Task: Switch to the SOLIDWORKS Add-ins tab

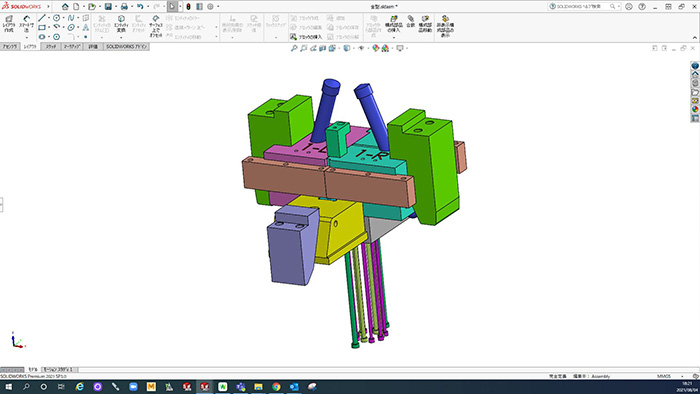Action: point(126,46)
